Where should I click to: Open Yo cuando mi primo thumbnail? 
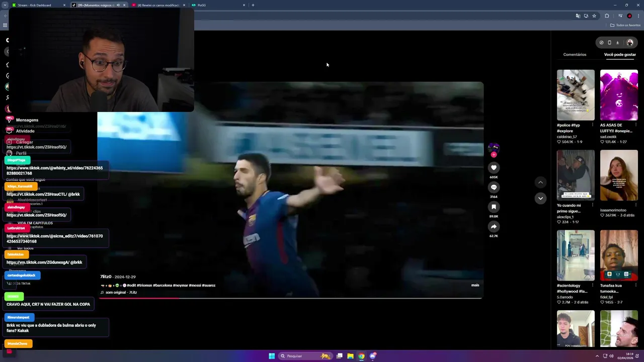click(x=576, y=175)
